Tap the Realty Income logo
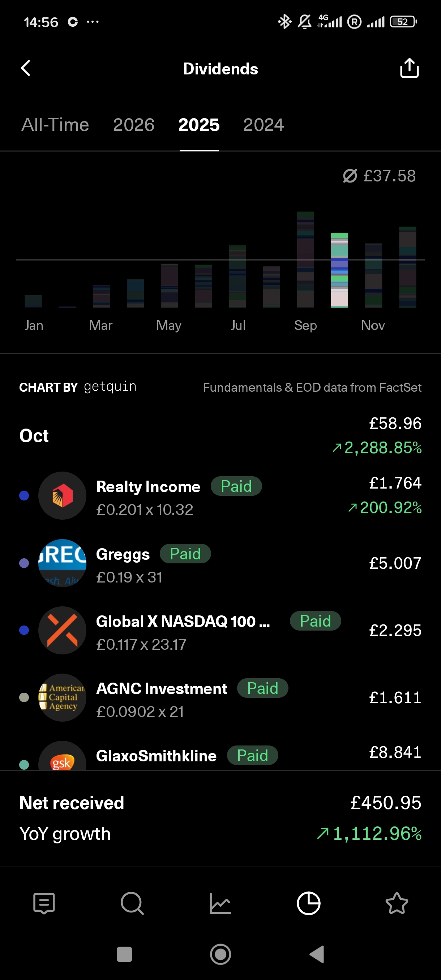This screenshot has height=980, width=441. [63, 495]
